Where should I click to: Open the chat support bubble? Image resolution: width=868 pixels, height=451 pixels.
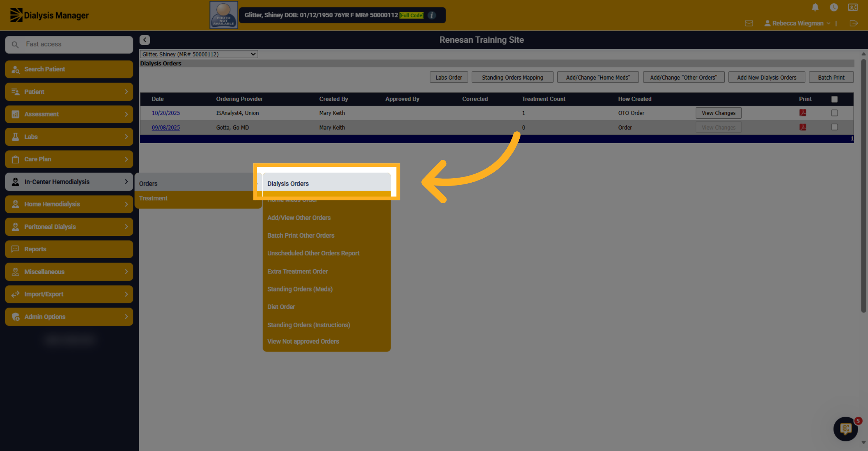pyautogui.click(x=846, y=429)
